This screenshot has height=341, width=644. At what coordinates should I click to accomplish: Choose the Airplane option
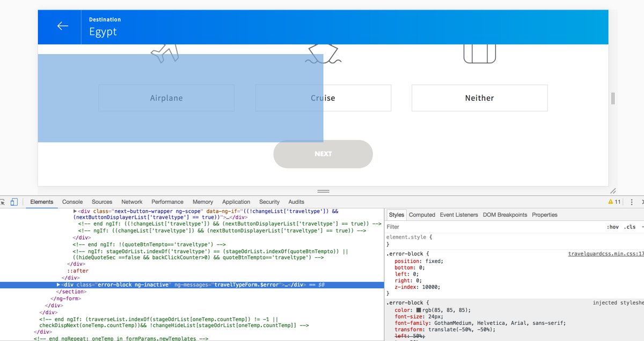coord(166,98)
